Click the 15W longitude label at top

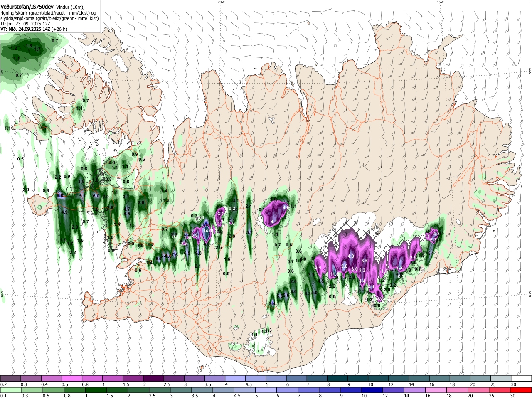[x=440, y=2]
